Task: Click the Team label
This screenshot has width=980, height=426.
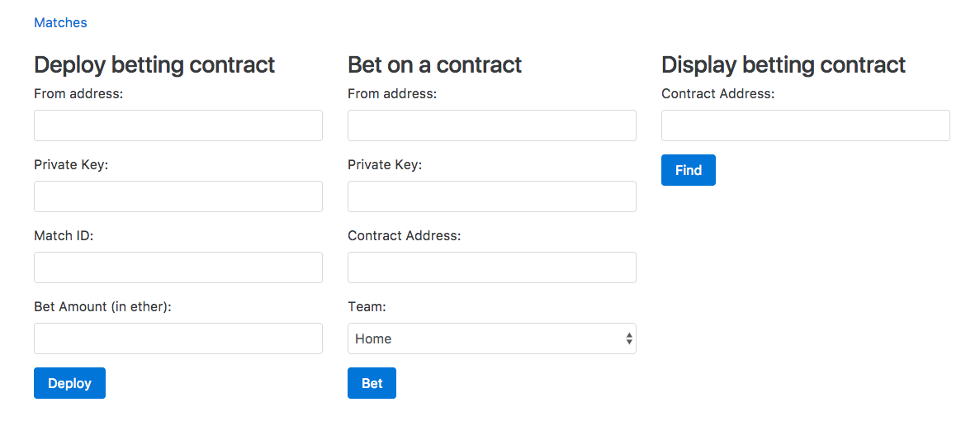Action: pyautogui.click(x=367, y=307)
